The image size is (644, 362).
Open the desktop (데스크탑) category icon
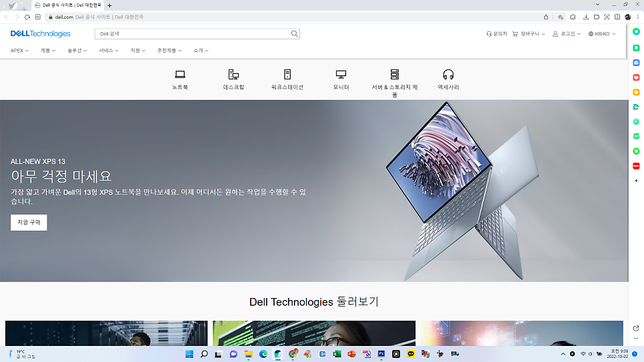pos(234,75)
